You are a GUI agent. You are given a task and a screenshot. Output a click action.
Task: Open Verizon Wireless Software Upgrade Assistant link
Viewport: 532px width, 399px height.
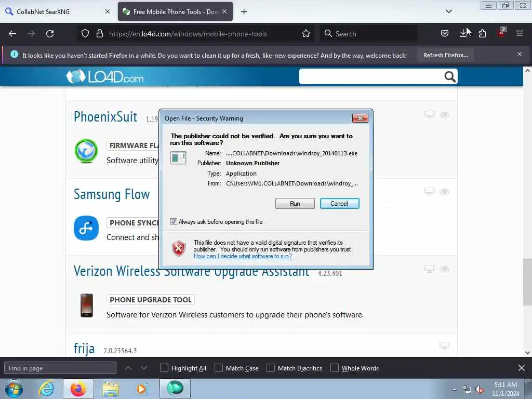pyautogui.click(x=191, y=271)
